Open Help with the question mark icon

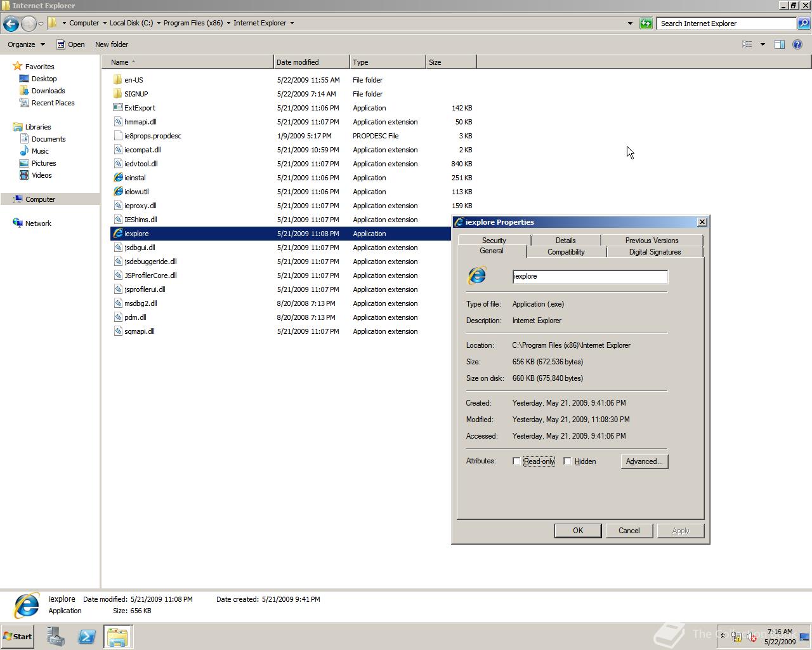click(x=797, y=44)
